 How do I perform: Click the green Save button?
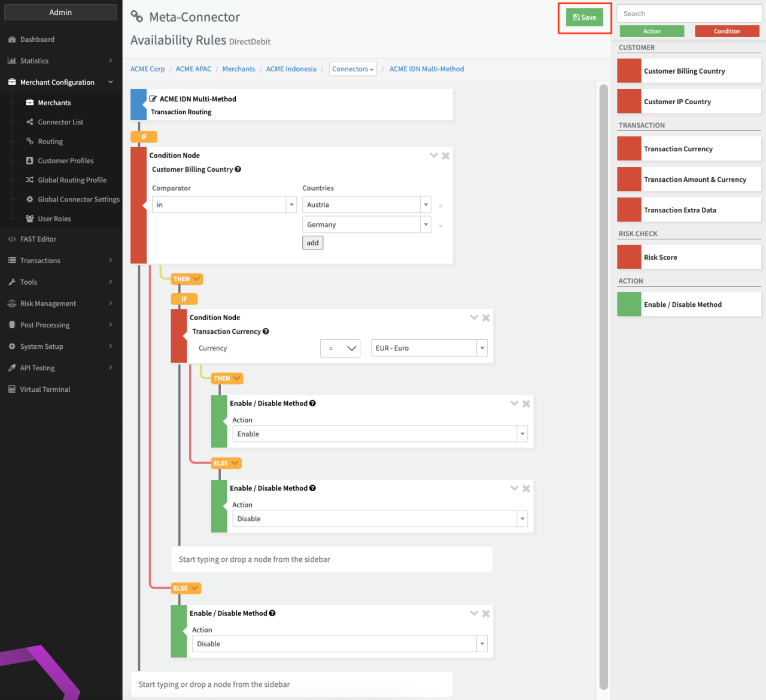point(584,17)
